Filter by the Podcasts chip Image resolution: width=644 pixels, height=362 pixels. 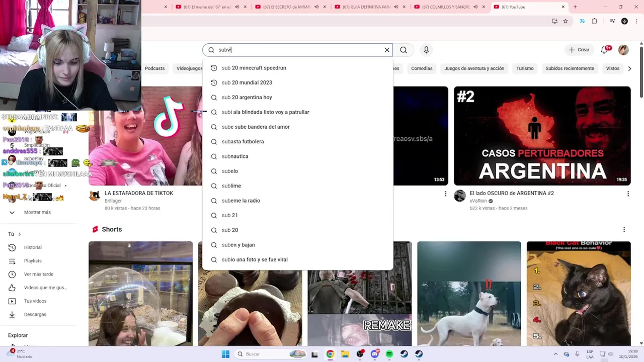[x=154, y=68]
